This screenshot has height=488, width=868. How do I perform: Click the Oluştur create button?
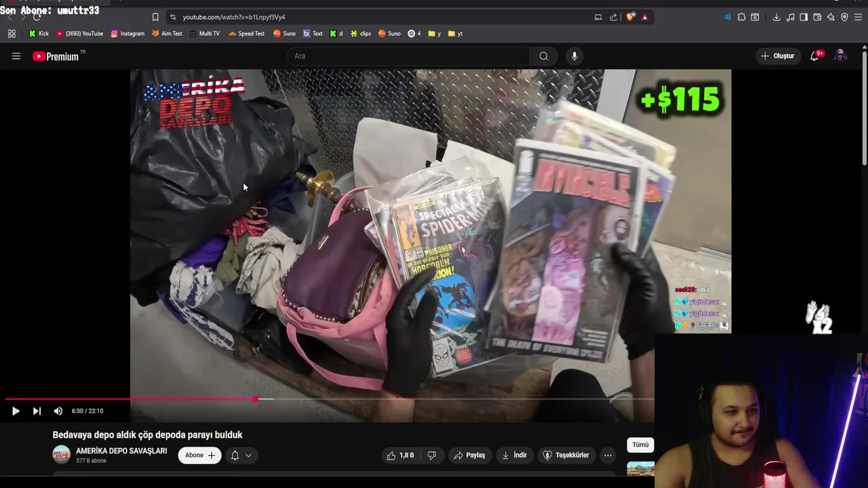(777, 56)
